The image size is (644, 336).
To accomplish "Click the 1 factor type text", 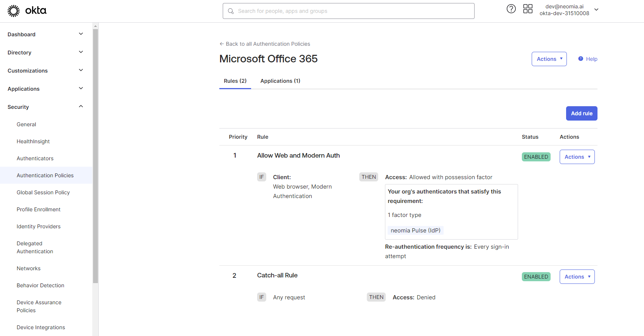I will pyautogui.click(x=404, y=215).
